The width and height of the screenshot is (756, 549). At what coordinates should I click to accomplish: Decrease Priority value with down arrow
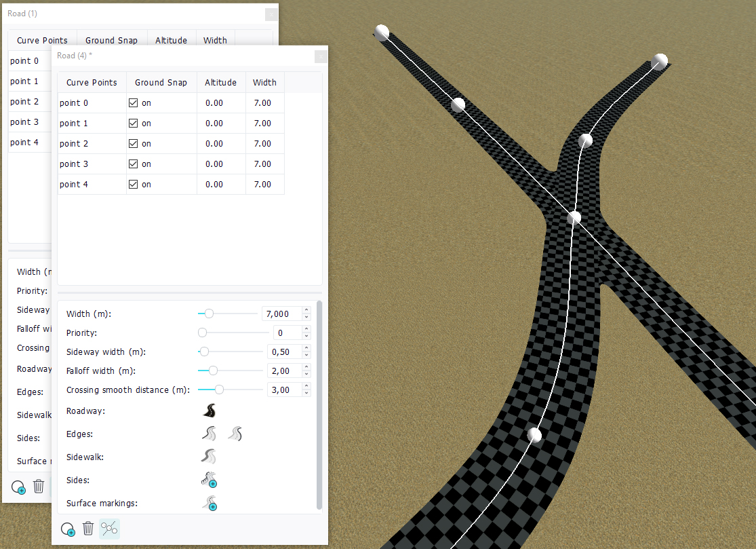click(x=306, y=336)
